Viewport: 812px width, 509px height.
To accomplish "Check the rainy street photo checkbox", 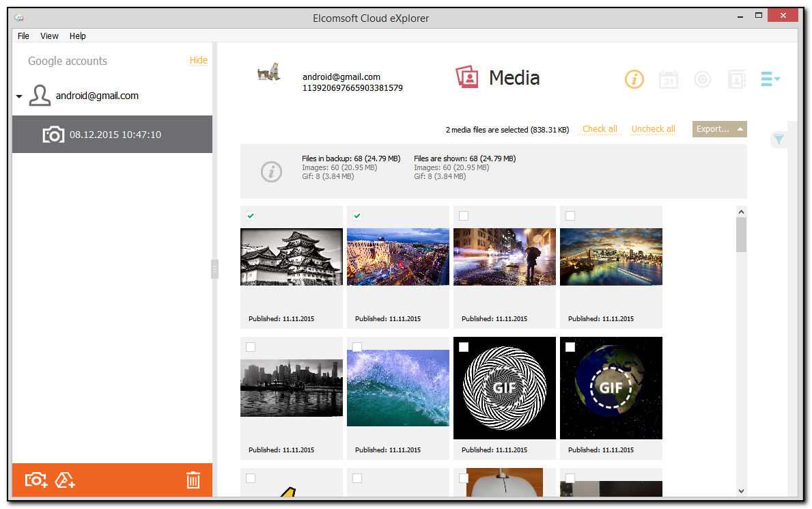I will tap(464, 216).
